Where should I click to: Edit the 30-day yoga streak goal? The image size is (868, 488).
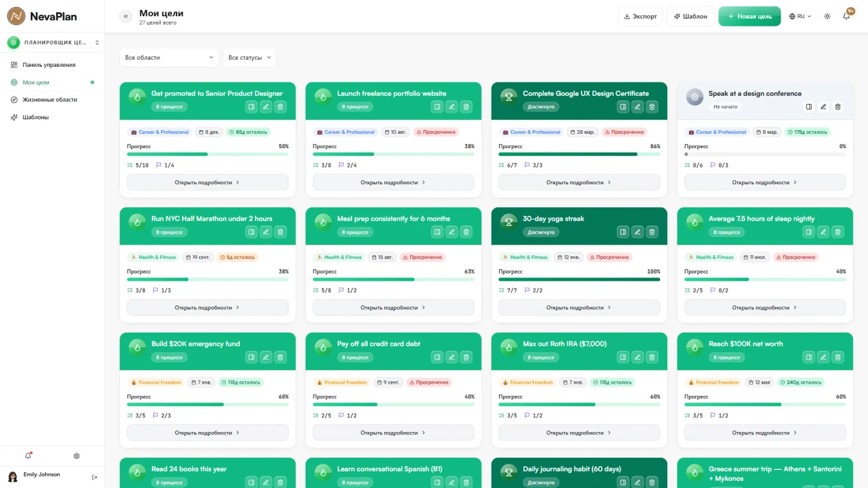point(637,232)
